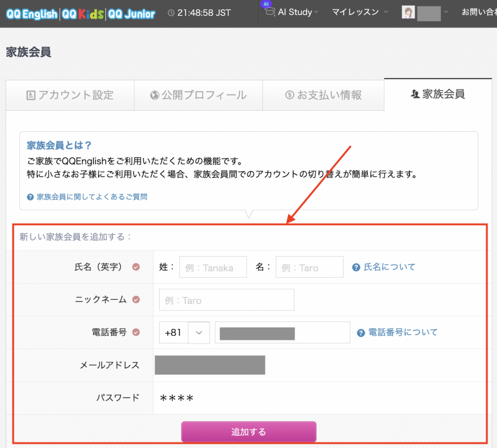Click the 姓 surname input field
The height and width of the screenshot is (448, 497).
click(x=213, y=267)
